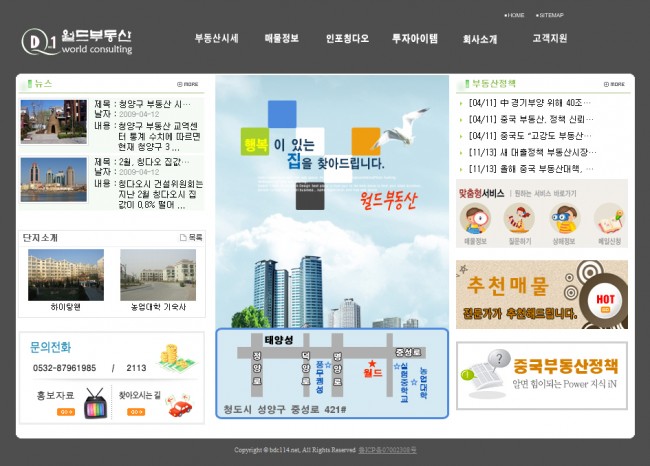Click the 풍무퀜성 label on map

coord(320,377)
